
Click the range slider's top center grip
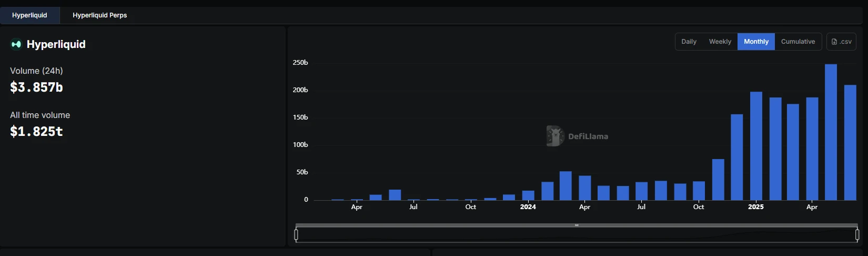(577, 225)
